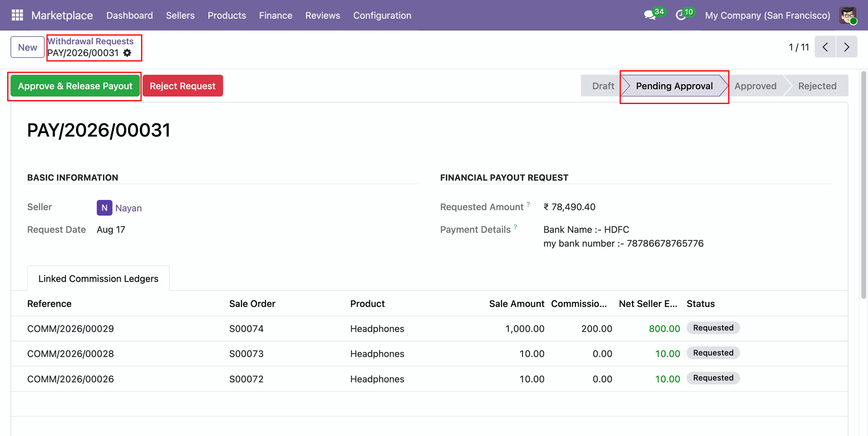Sort by Sale Amount column header
The width and height of the screenshot is (868, 436).
click(517, 304)
